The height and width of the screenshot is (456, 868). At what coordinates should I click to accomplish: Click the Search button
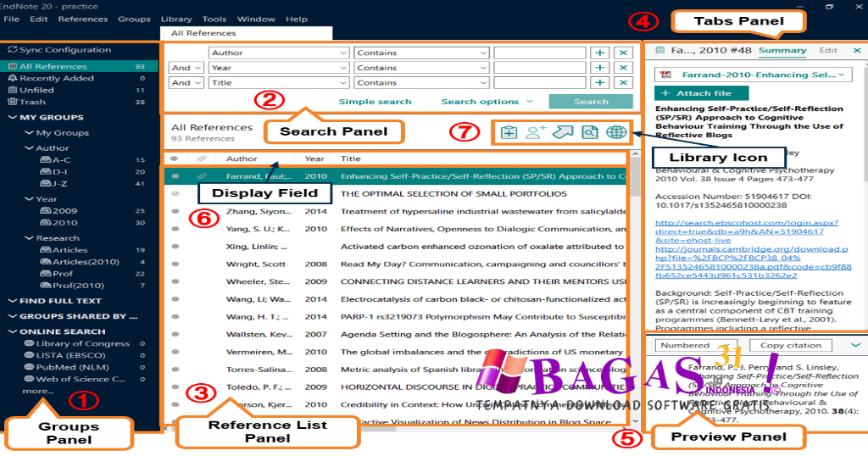591,101
